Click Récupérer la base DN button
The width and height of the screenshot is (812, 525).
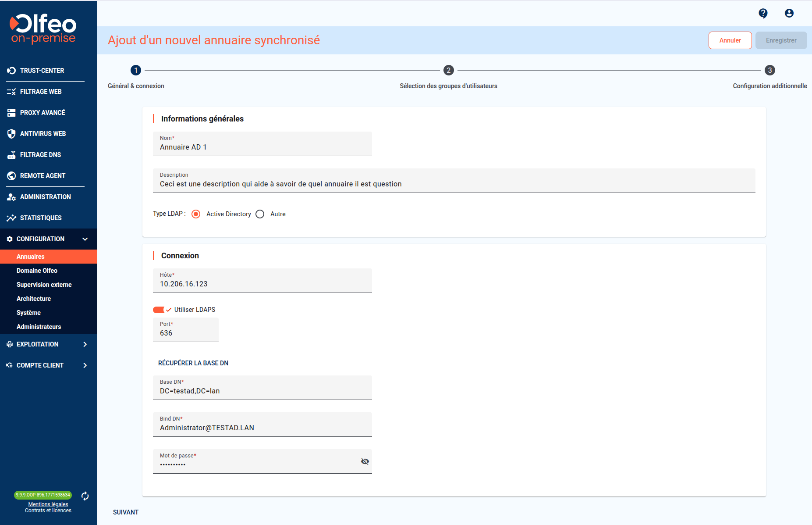click(193, 363)
